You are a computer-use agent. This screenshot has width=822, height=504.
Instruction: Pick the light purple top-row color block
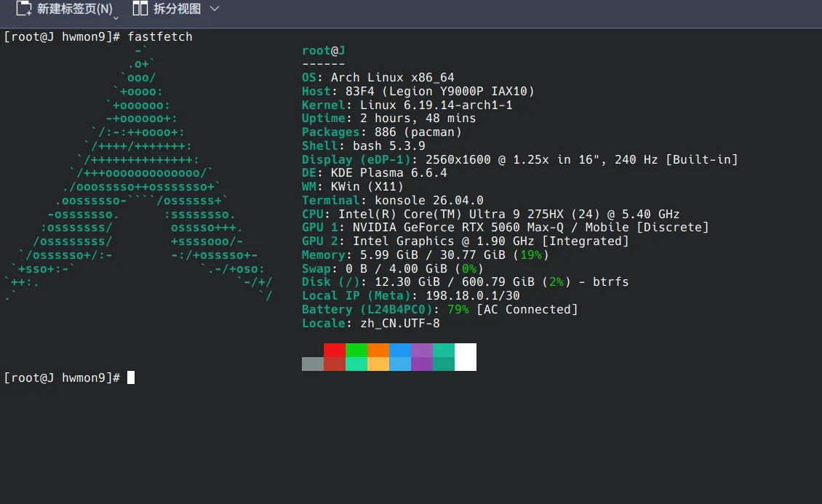click(422, 350)
